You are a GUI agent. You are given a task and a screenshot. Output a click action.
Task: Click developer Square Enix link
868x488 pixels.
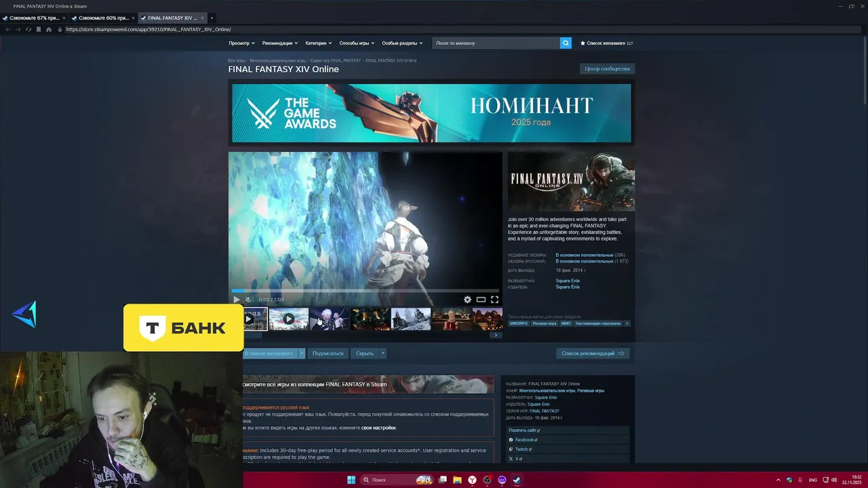[568, 281]
